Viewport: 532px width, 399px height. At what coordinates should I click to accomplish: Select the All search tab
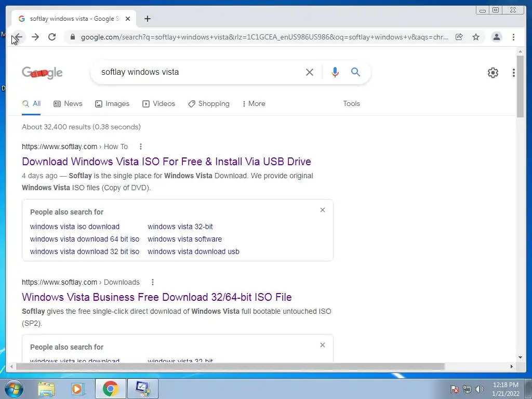[x=31, y=104]
